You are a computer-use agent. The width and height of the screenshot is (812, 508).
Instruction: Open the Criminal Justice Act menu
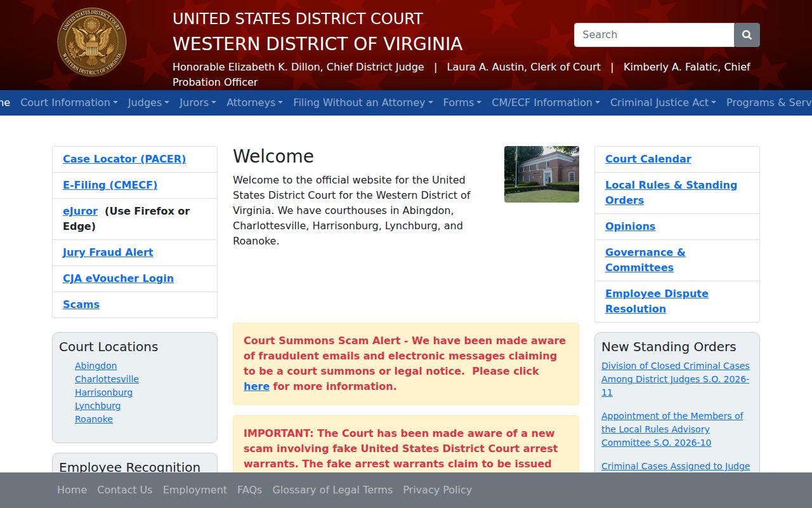point(663,102)
